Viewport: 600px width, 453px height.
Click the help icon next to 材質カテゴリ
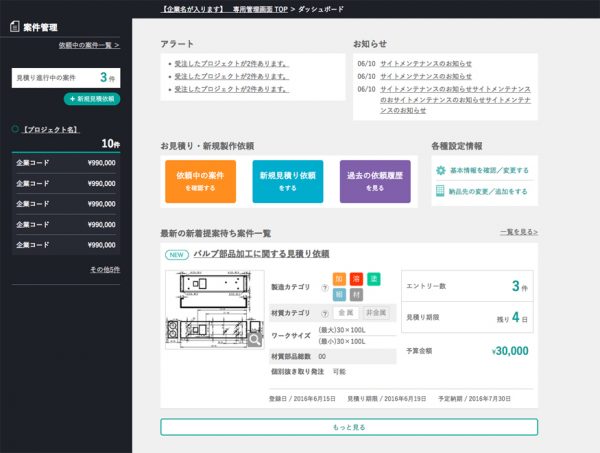click(x=324, y=313)
